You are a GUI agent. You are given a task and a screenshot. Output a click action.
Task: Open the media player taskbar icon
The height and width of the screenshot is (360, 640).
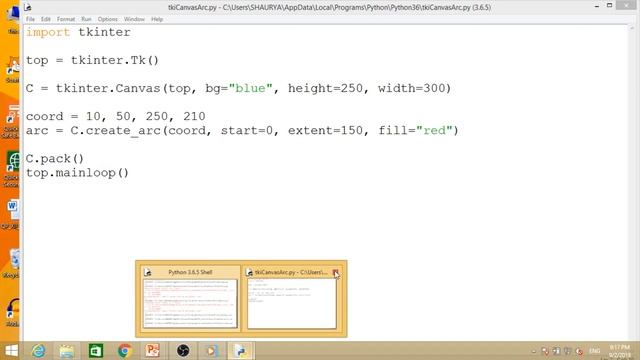211,351
